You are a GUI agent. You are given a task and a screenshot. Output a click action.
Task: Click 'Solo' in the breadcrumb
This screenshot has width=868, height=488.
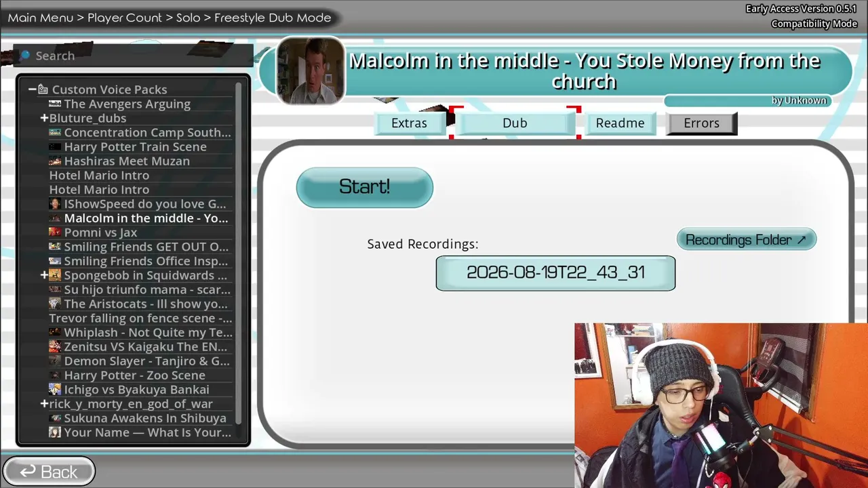188,18
